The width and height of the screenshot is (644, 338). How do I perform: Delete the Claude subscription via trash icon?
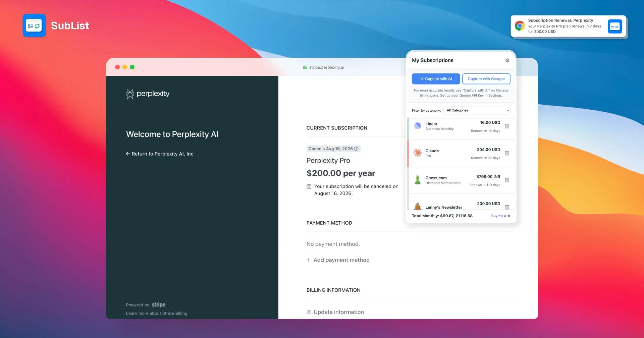[x=507, y=153]
